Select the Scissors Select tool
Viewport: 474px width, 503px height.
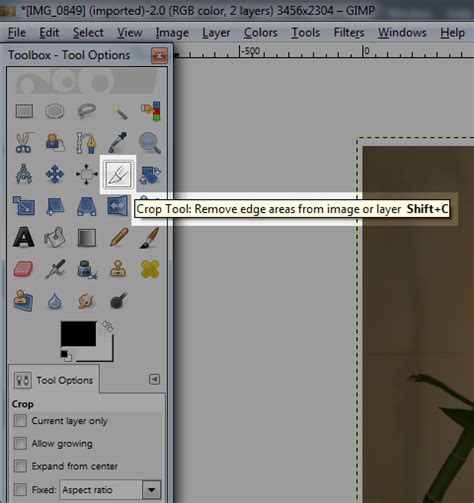pos(24,143)
